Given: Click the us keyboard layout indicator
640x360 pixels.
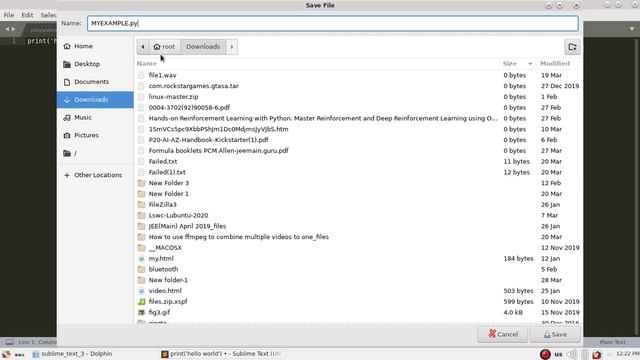Looking at the screenshot, I should pyautogui.click(x=558, y=354).
